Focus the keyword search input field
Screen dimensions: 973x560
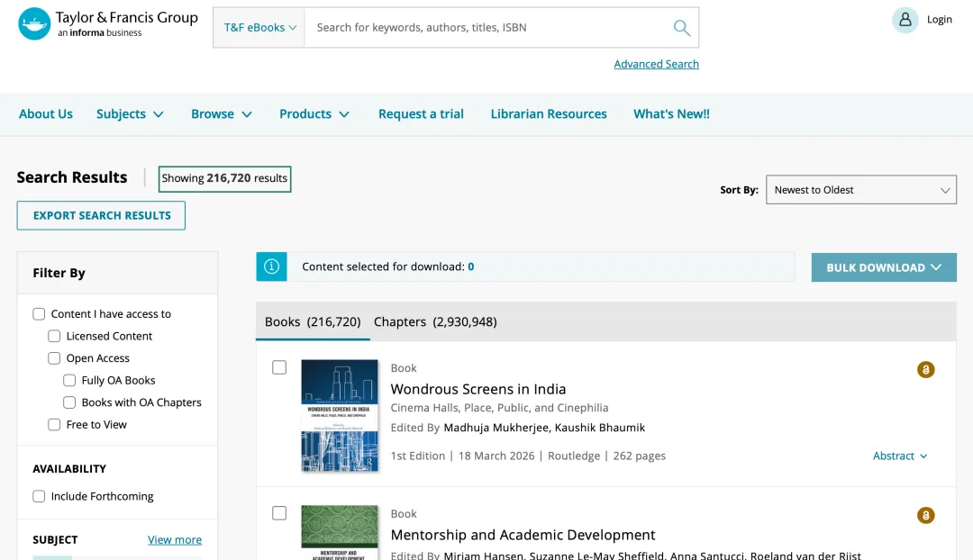[486, 28]
